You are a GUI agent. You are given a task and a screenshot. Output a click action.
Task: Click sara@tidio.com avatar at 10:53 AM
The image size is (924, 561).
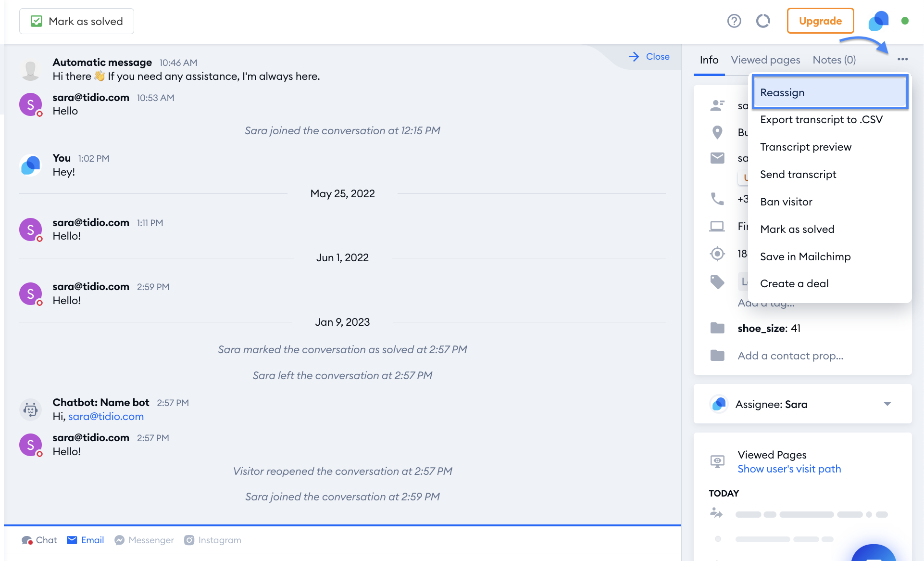click(x=30, y=104)
